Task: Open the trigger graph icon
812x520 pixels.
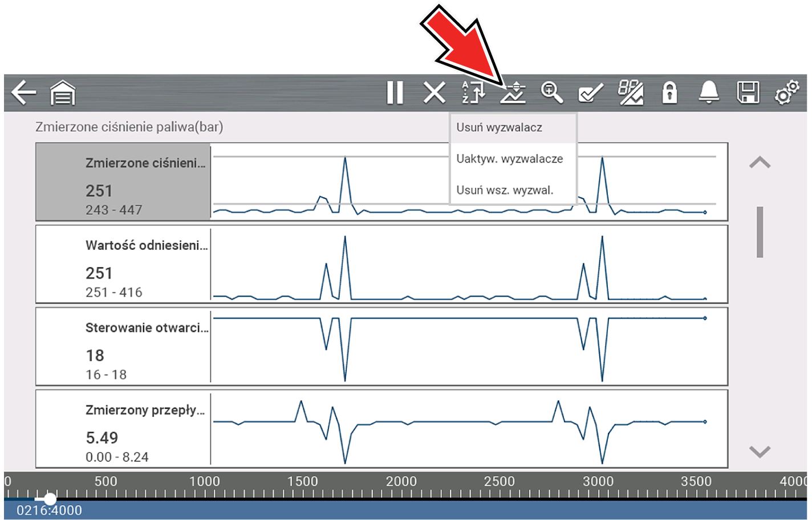Action: [513, 92]
